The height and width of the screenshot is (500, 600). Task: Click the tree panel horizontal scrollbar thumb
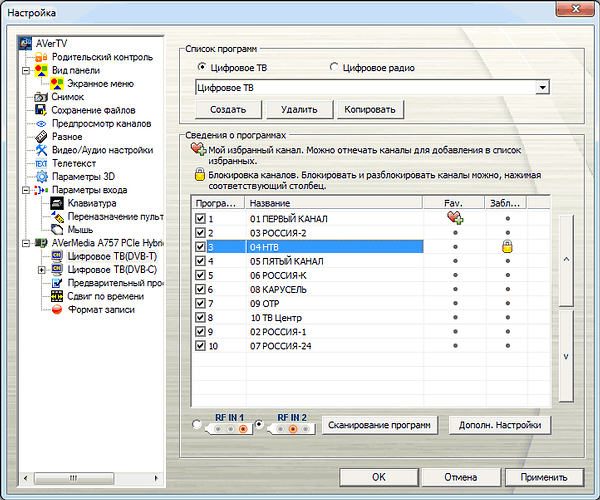(74, 478)
